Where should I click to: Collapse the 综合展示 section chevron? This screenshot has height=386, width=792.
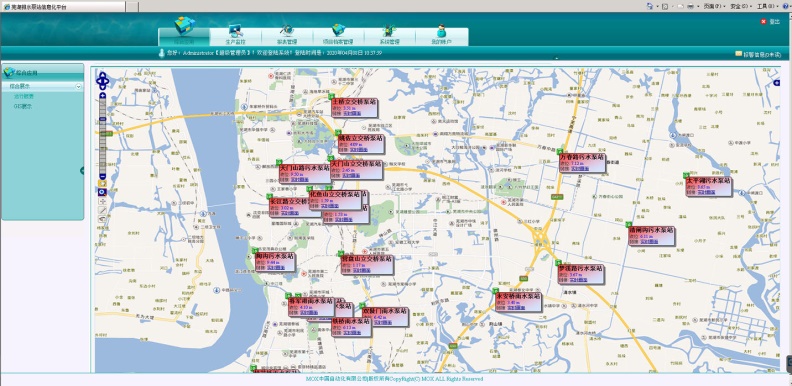(x=78, y=87)
